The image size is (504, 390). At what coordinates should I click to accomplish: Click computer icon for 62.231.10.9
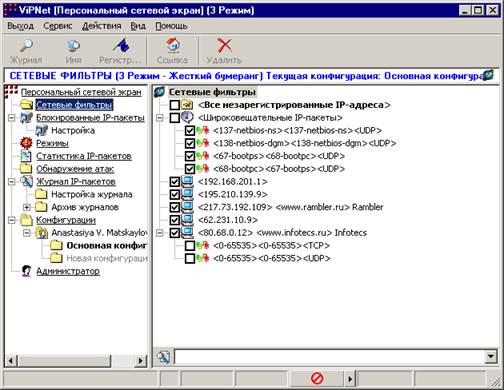click(x=188, y=220)
